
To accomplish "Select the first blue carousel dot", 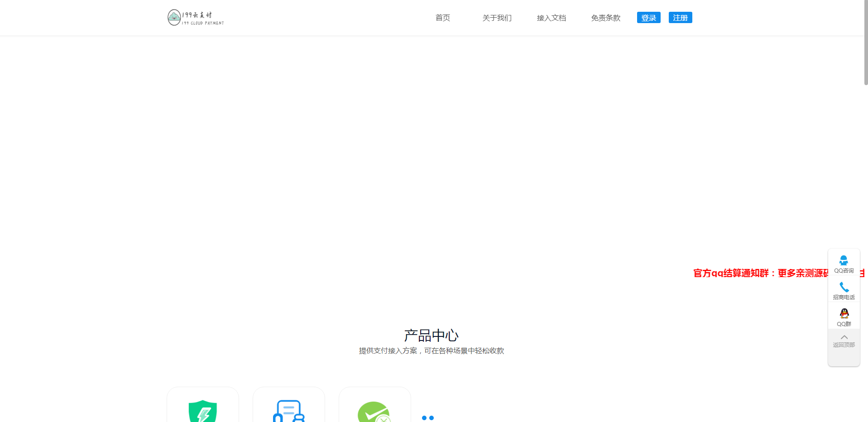I will point(424,418).
